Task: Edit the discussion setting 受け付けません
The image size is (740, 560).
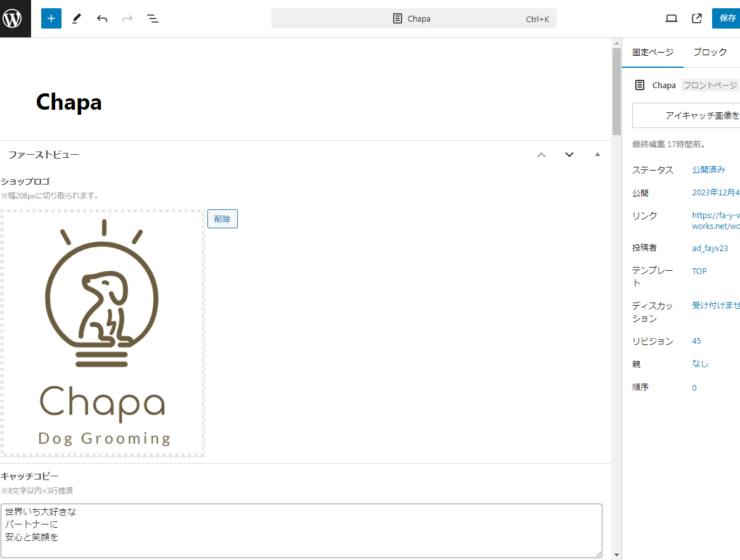Action: point(715,306)
